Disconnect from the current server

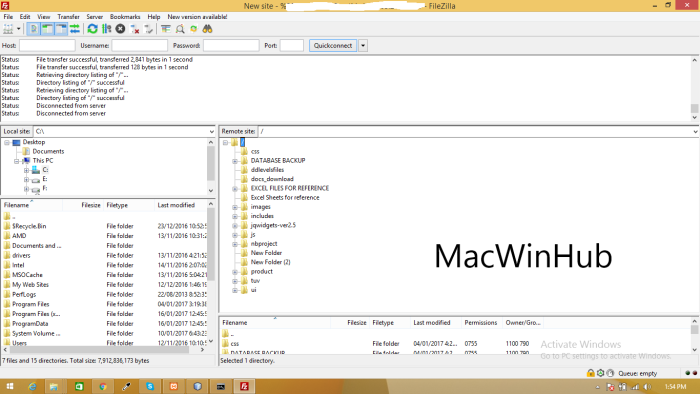(x=134, y=29)
